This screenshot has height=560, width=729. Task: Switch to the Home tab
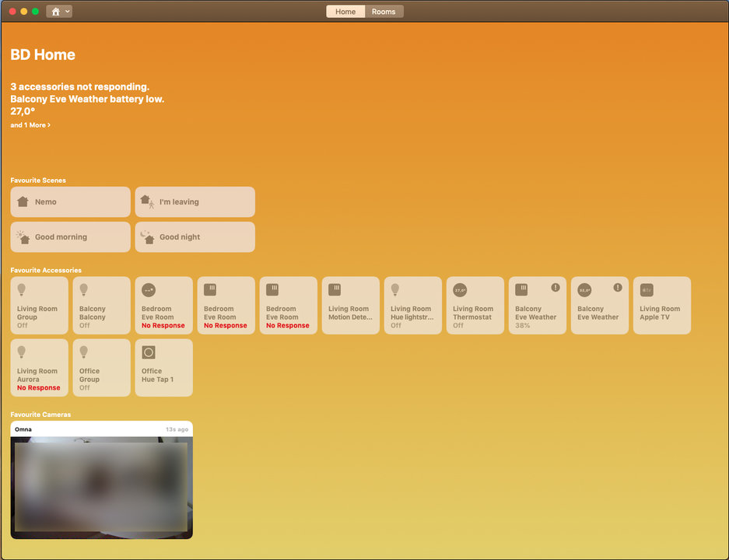point(345,12)
